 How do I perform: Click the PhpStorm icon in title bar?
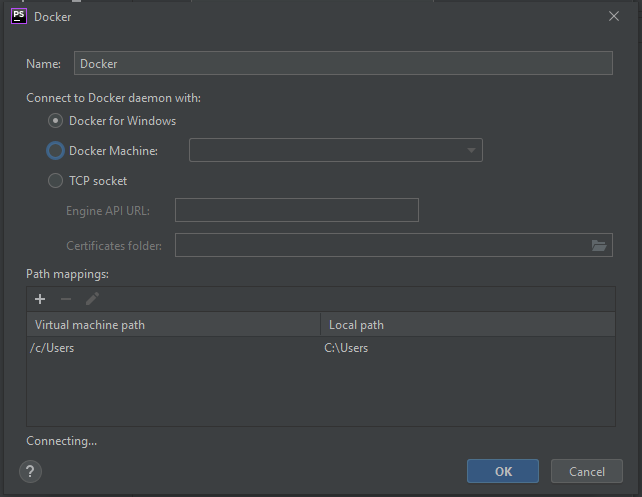pos(19,16)
